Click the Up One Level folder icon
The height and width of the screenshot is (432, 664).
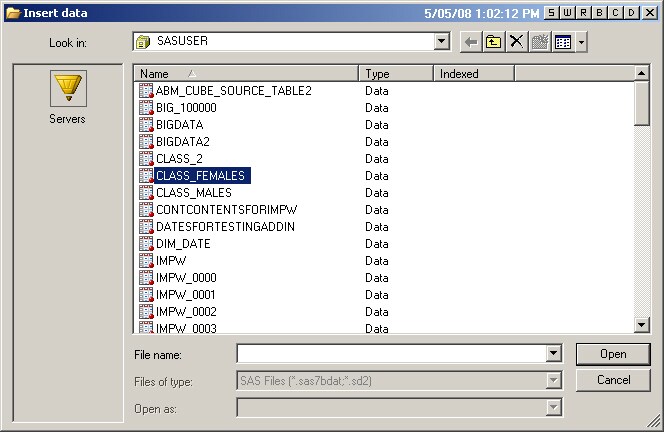click(x=493, y=42)
